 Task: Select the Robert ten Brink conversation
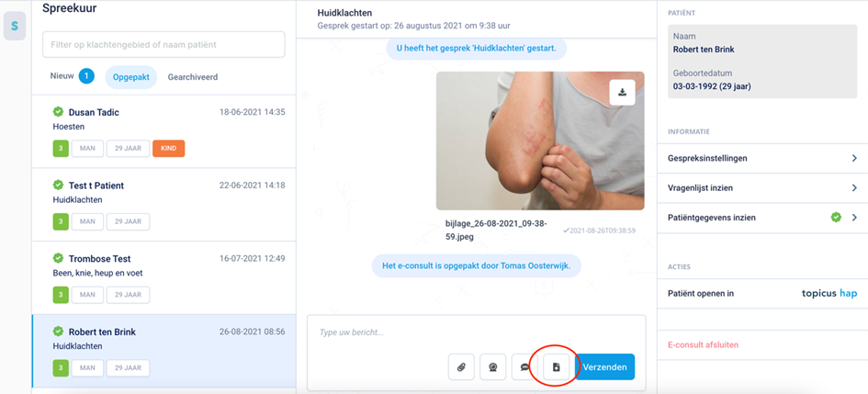[164, 351]
